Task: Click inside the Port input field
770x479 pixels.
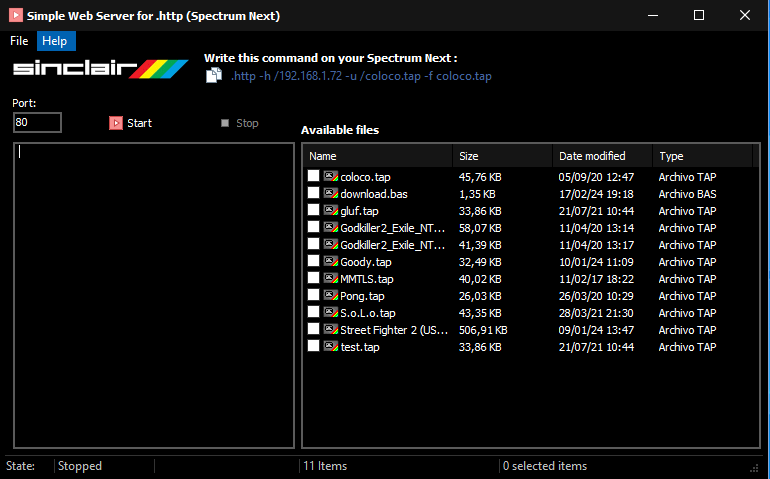Action: click(37, 122)
